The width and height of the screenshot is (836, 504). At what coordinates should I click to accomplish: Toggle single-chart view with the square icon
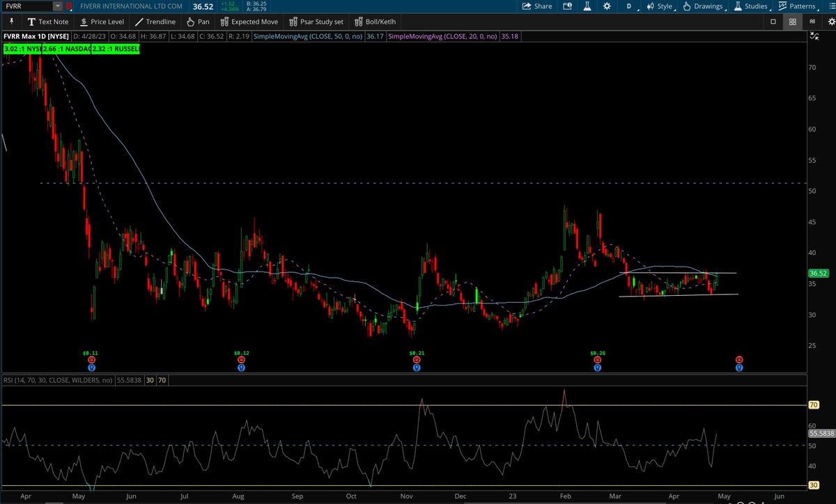tap(773, 22)
